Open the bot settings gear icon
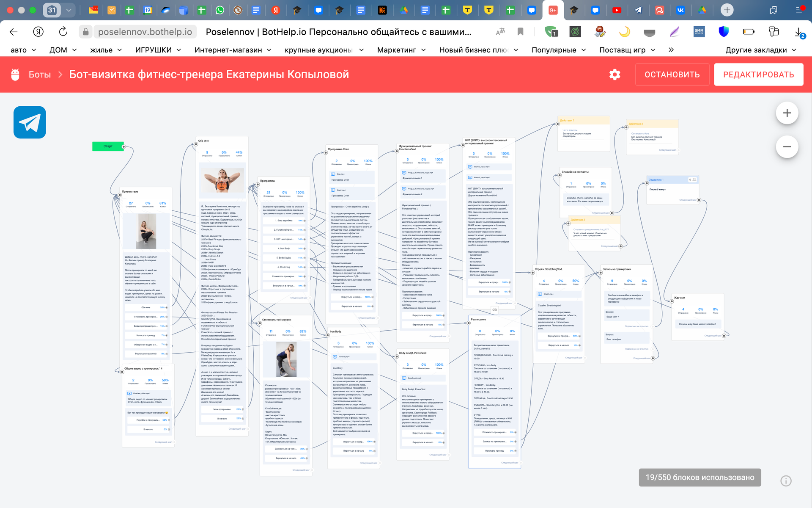This screenshot has width=812, height=508. (614, 75)
